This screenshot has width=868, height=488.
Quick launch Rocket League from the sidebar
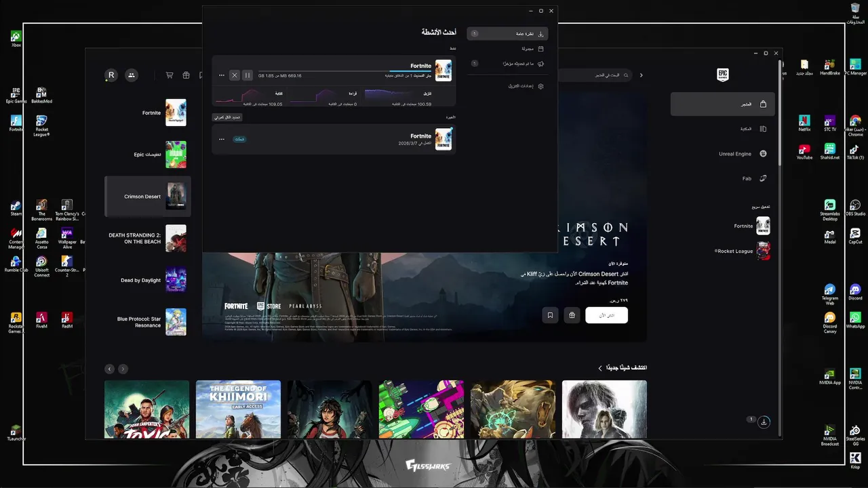click(743, 251)
